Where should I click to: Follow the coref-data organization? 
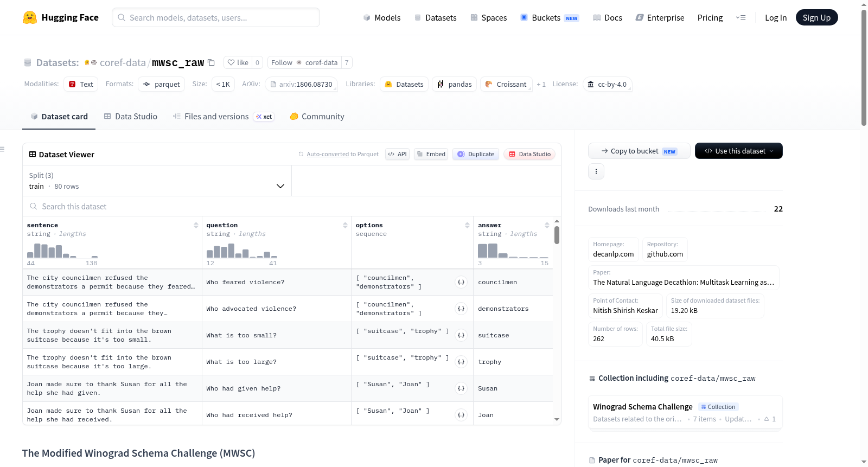[x=304, y=62]
